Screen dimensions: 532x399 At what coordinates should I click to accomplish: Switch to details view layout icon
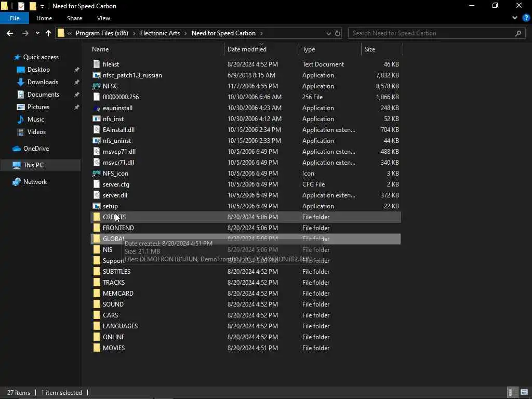(x=511, y=393)
